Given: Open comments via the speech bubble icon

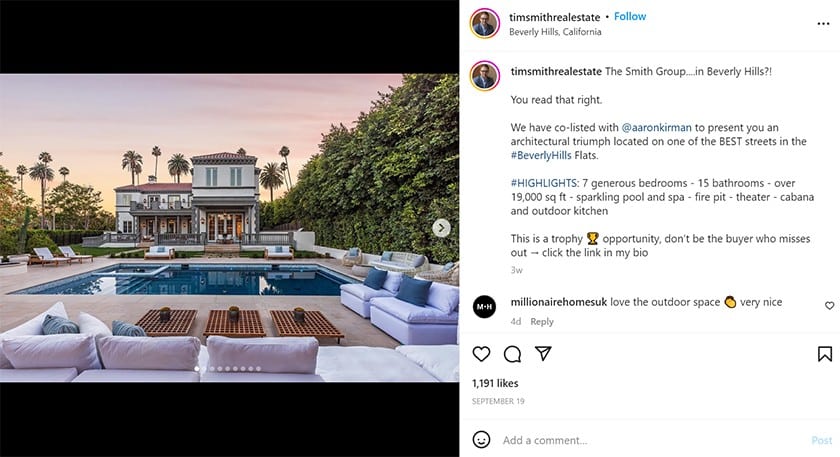Looking at the screenshot, I should [512, 354].
